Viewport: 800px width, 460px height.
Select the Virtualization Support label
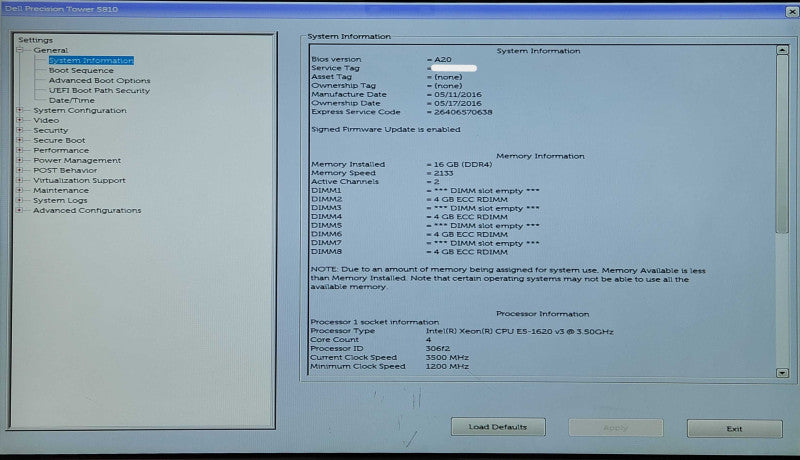(x=79, y=180)
